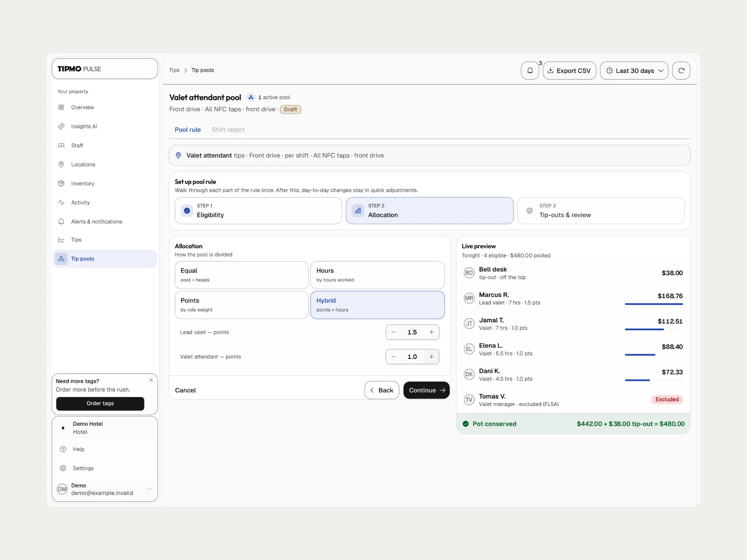
Task: Select Hours allocation method
Action: (x=377, y=275)
